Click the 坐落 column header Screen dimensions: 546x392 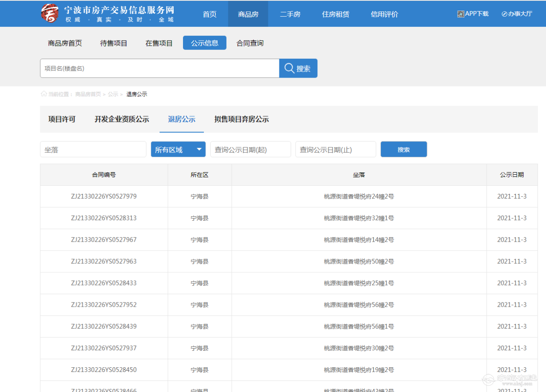click(359, 175)
